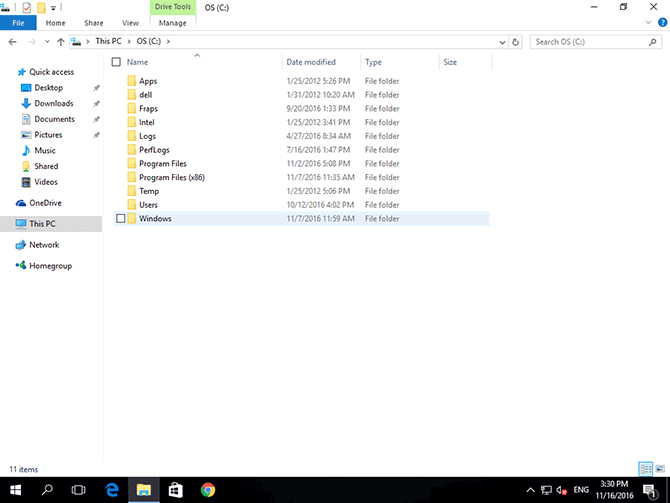Sort by Date modified column header
The image size is (670, 503).
[311, 62]
